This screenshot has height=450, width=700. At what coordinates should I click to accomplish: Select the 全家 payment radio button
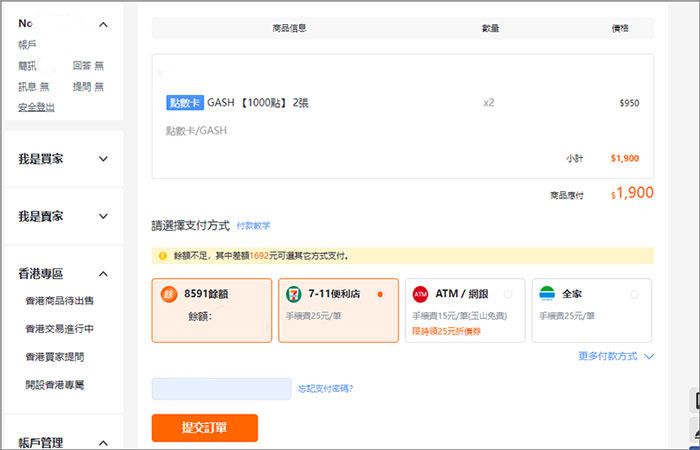(634, 294)
